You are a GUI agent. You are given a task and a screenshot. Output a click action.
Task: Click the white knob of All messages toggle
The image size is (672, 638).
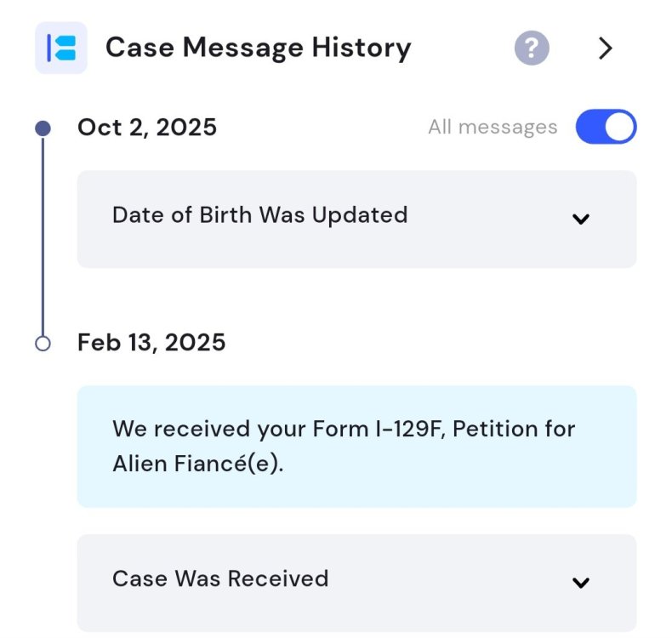pyautogui.click(x=621, y=127)
